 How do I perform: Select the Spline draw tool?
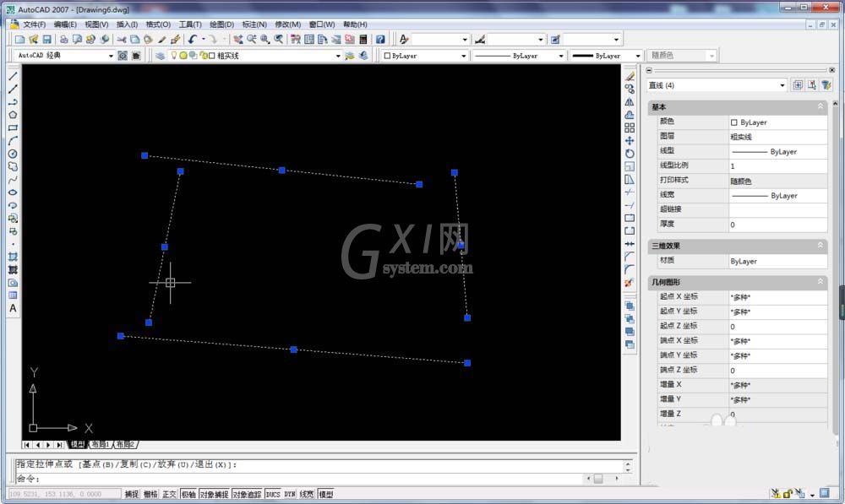pos(13,179)
